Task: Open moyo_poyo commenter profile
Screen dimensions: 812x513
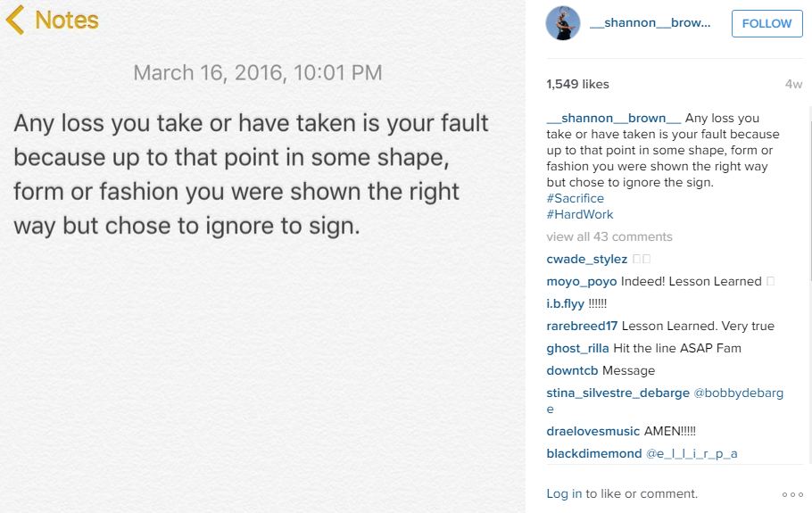Action: [582, 282]
